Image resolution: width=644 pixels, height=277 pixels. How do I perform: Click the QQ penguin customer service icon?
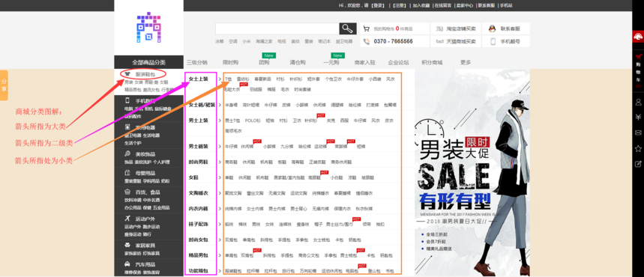click(x=492, y=28)
